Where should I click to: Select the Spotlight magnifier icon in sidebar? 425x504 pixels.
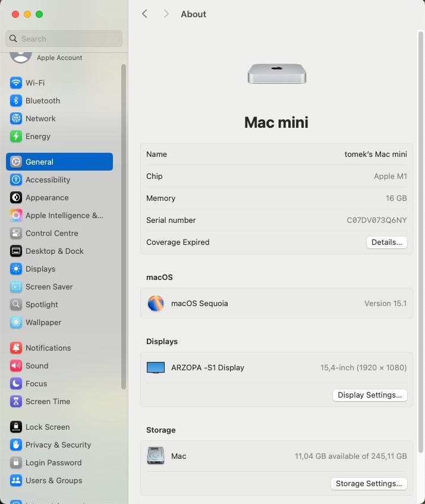click(16, 304)
